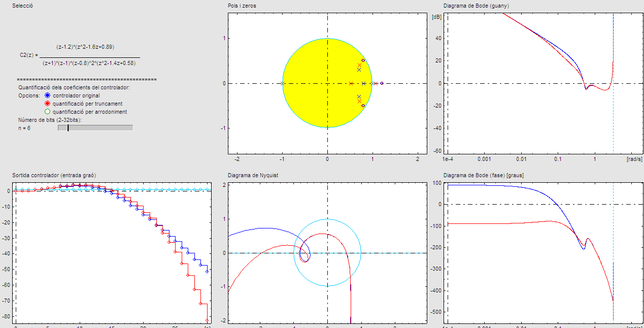Click the pole marker at z = -1
This screenshot has width=644, height=328.
tap(282, 83)
